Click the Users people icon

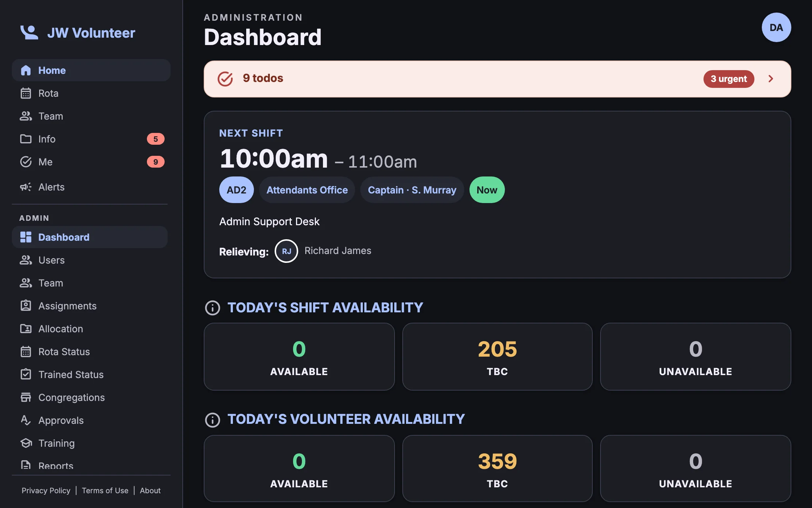click(x=26, y=260)
